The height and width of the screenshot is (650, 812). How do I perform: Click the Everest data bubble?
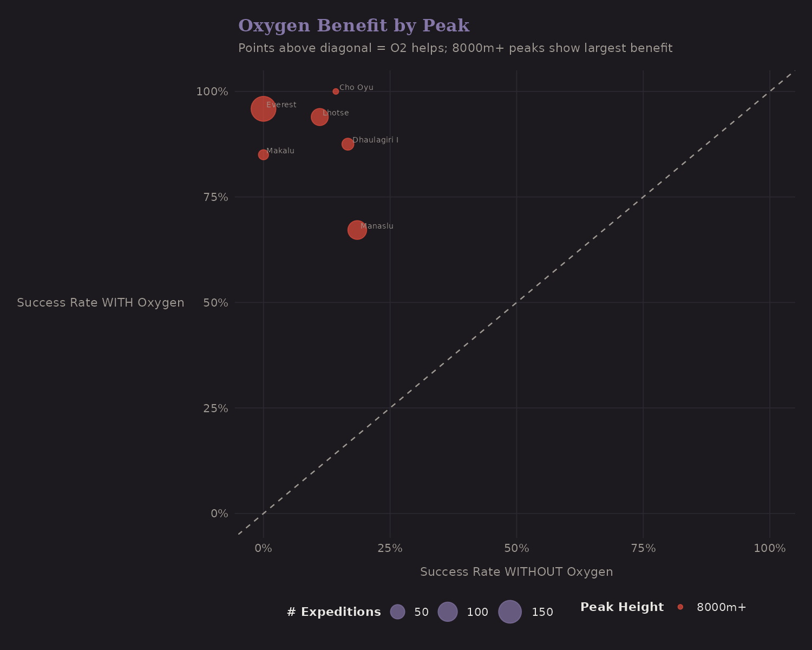264,109
